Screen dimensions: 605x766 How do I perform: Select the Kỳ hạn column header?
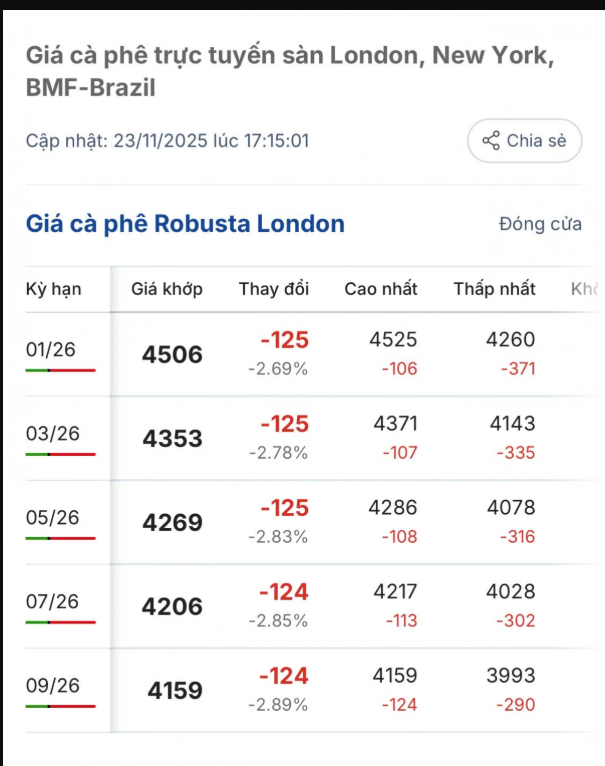click(54, 289)
